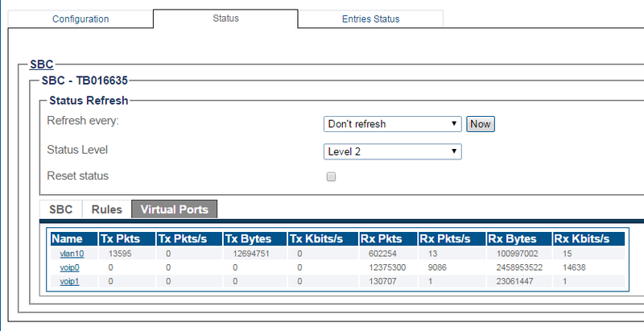
Task: Select the Rx Bytes column header
Action: point(511,238)
